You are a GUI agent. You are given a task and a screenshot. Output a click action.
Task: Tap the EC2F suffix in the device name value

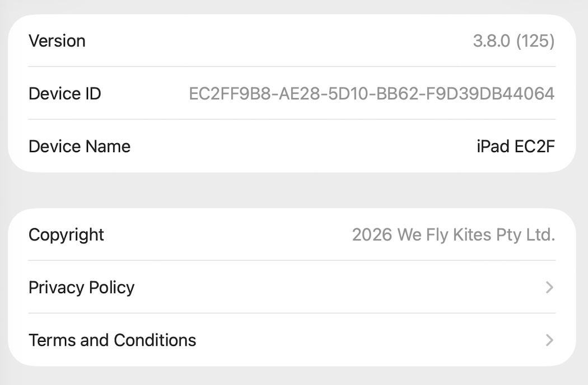534,146
